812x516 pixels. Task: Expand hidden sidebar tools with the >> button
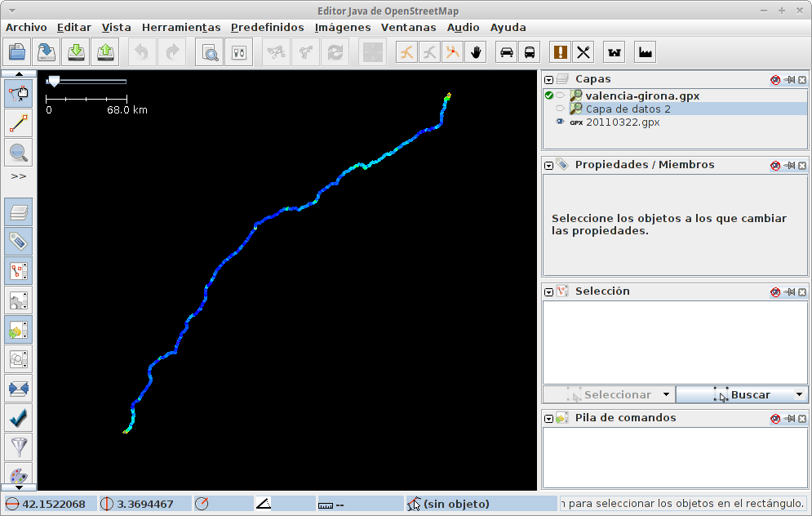18,176
